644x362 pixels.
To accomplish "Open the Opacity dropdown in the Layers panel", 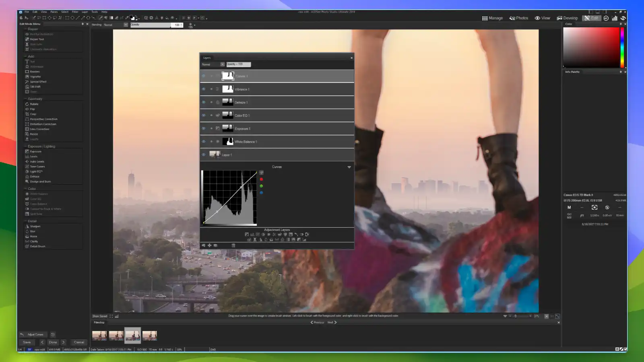I will click(x=238, y=64).
